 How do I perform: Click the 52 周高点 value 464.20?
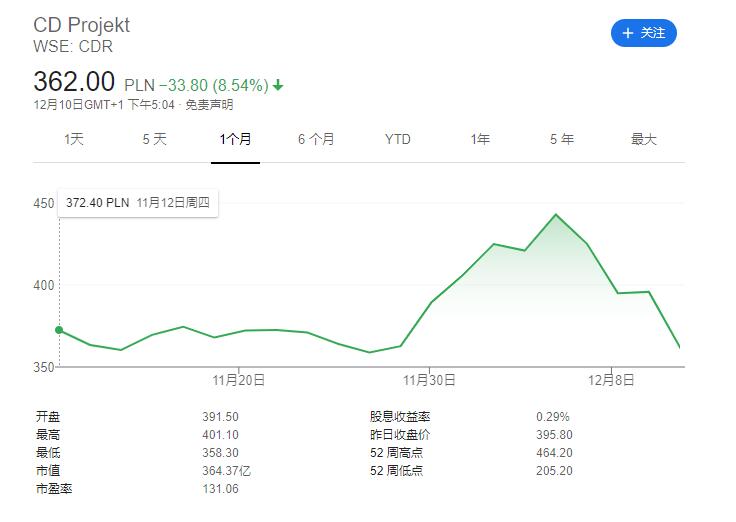point(554,453)
